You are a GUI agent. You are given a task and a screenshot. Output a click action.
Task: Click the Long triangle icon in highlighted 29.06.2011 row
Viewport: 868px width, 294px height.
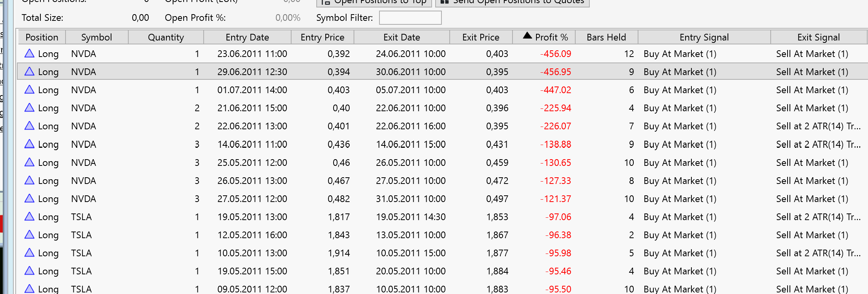pyautogui.click(x=29, y=72)
